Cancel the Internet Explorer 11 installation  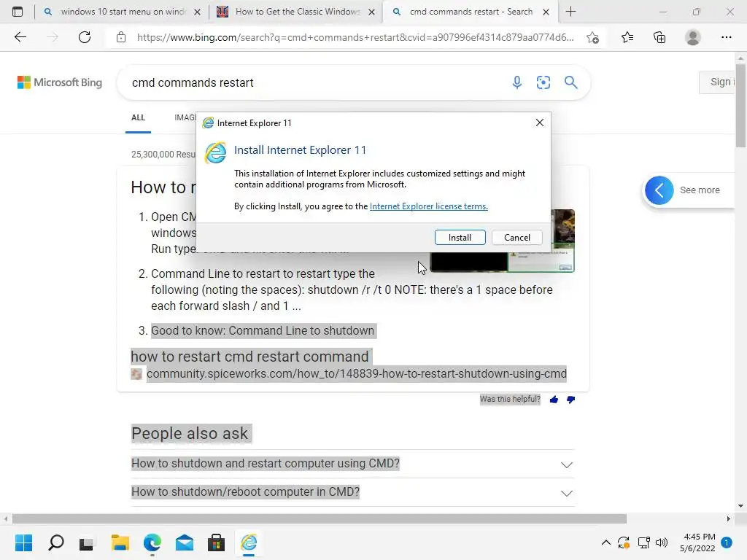(517, 237)
